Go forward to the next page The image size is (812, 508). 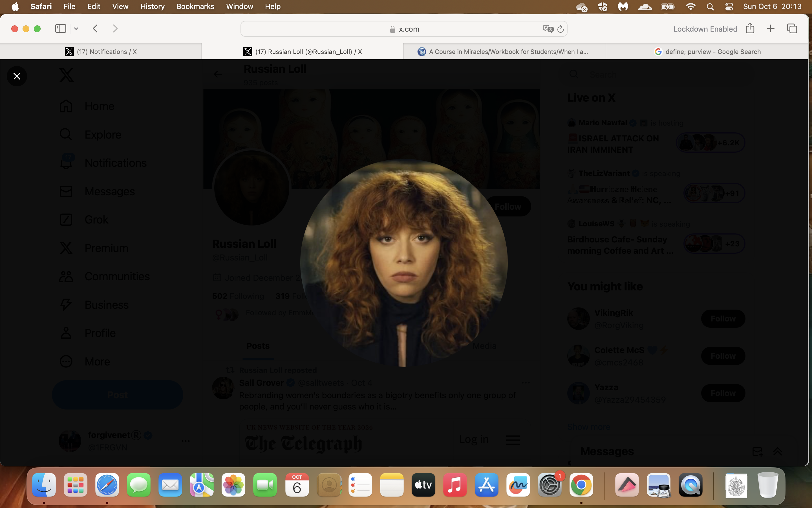pyautogui.click(x=115, y=29)
